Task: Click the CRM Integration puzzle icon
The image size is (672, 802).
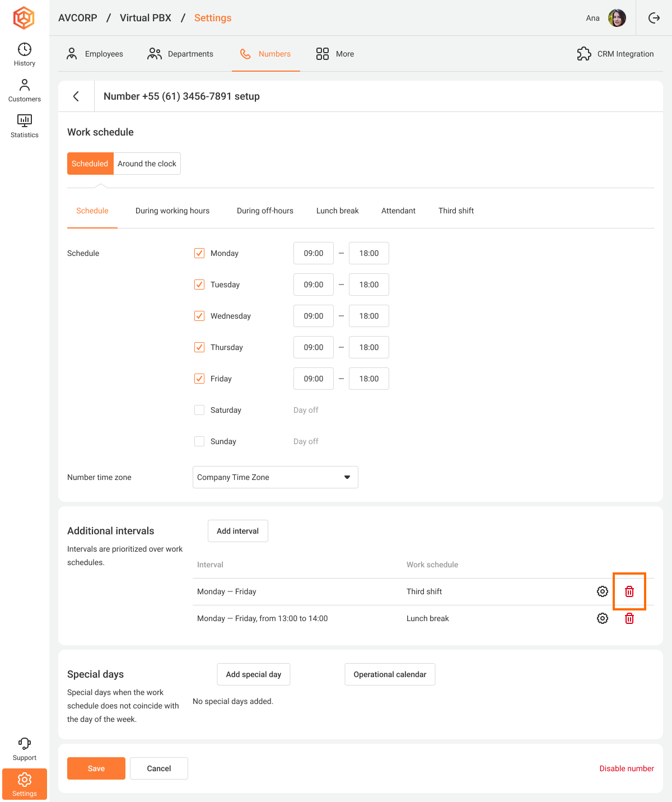Action: click(x=584, y=54)
